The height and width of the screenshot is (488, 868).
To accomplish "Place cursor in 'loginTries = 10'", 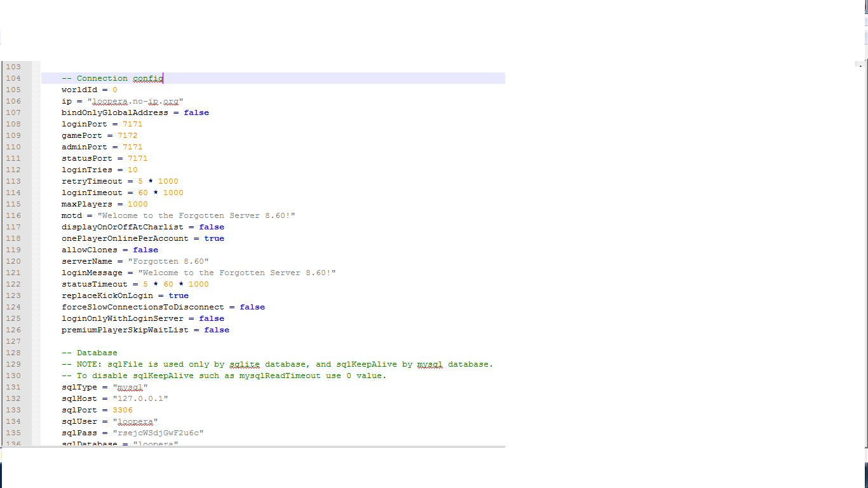I will point(100,170).
